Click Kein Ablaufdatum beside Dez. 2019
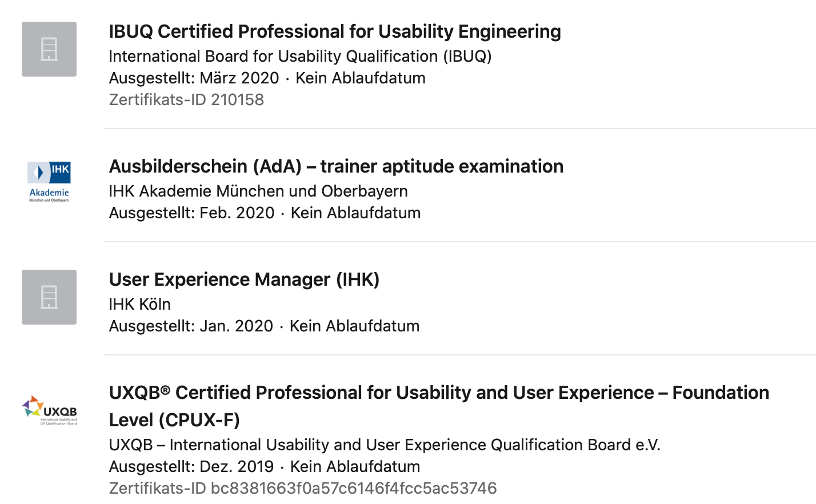The height and width of the screenshot is (504, 816). 355,466
